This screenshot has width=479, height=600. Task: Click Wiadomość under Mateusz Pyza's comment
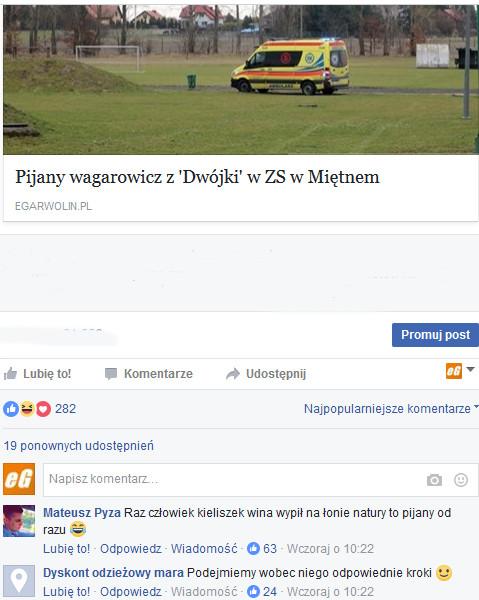tap(204, 548)
